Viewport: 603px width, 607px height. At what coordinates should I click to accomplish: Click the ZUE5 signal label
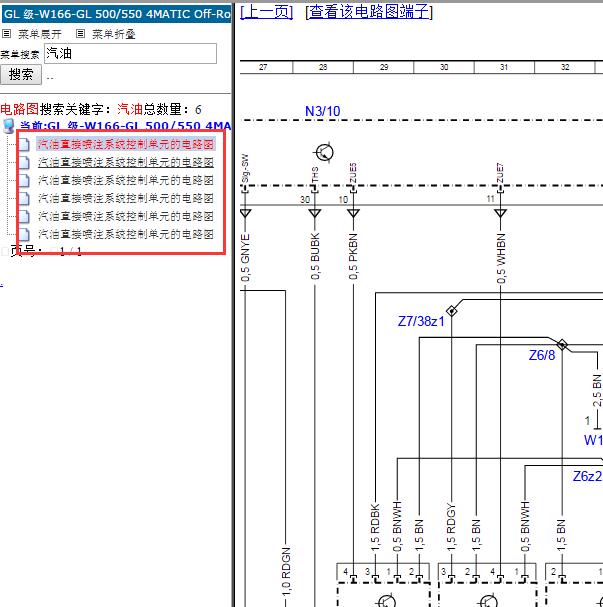point(353,173)
